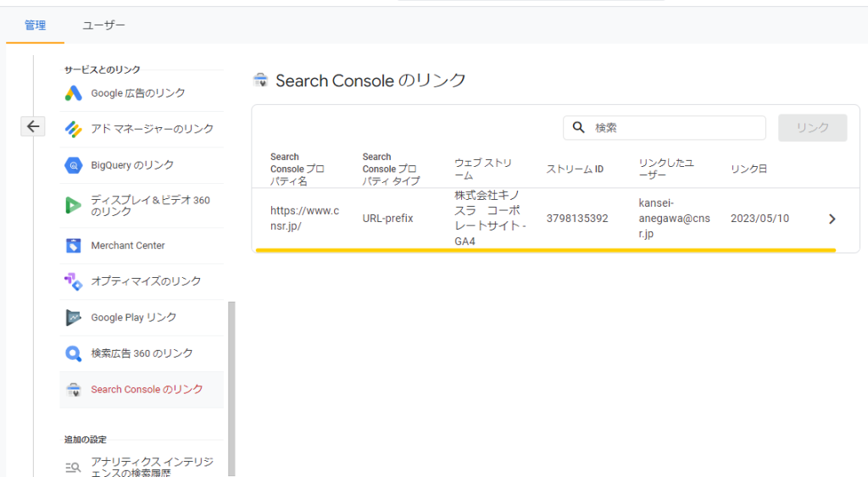Click the Search Console sidebar icon
This screenshot has width=868, height=477.
pos(73,390)
